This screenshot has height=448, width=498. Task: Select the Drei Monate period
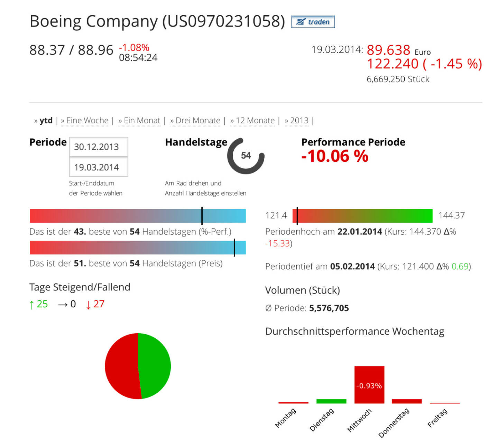(198, 121)
